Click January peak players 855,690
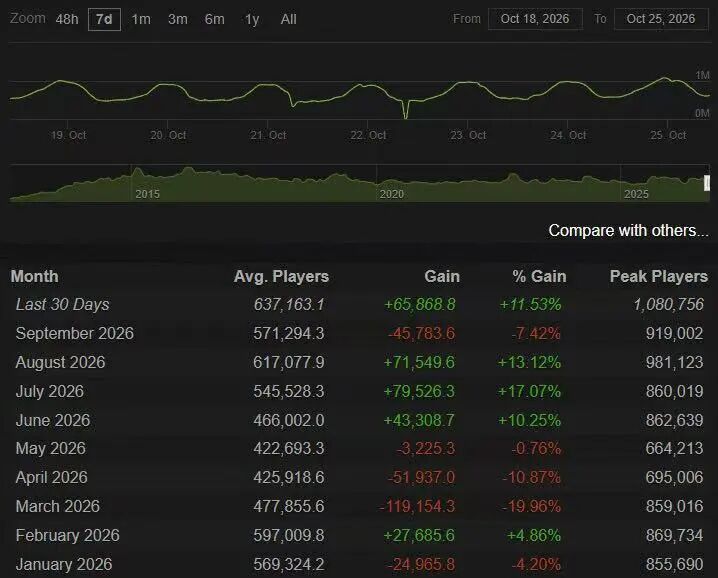Screen dimensions: 718x578 click(674, 564)
